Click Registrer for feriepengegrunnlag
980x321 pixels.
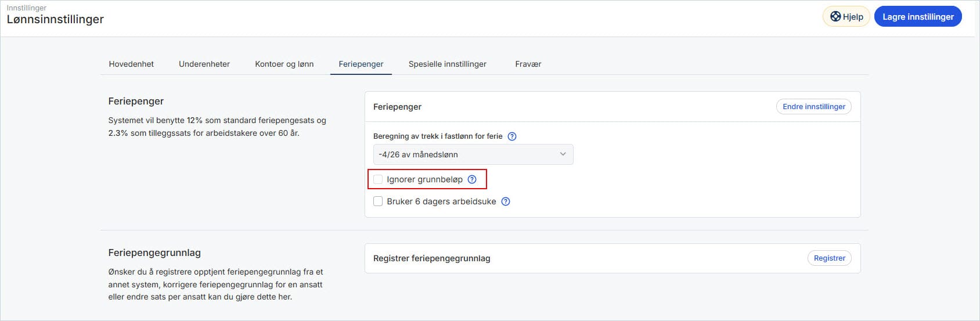pyautogui.click(x=829, y=258)
